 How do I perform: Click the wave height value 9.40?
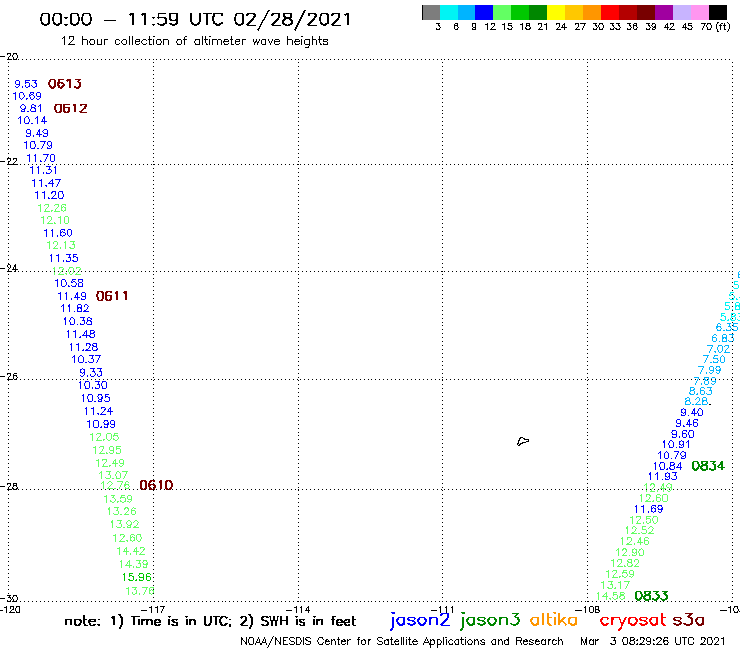[x=691, y=412]
